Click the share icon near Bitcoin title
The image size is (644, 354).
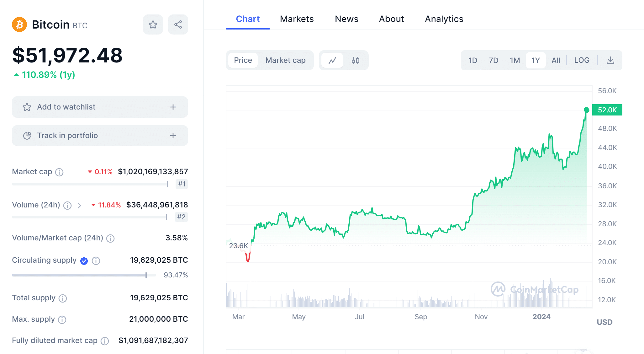click(178, 24)
